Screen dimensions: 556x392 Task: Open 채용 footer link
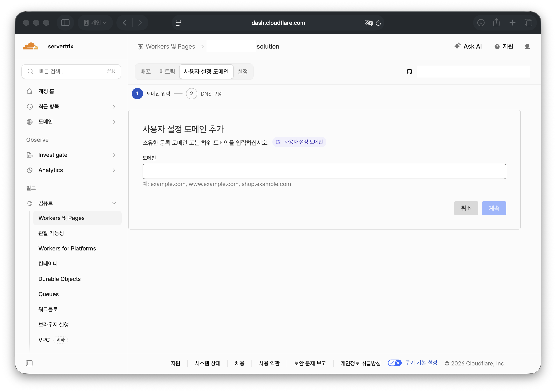(x=239, y=363)
